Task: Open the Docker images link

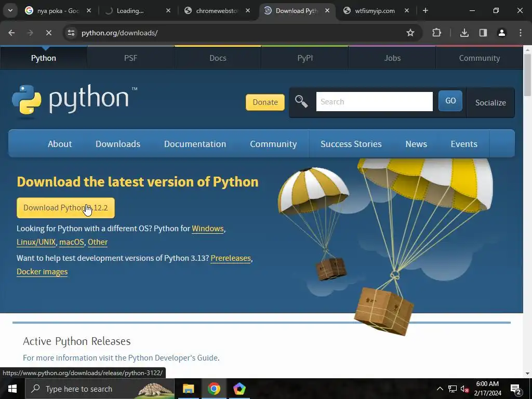Action: [42, 272]
